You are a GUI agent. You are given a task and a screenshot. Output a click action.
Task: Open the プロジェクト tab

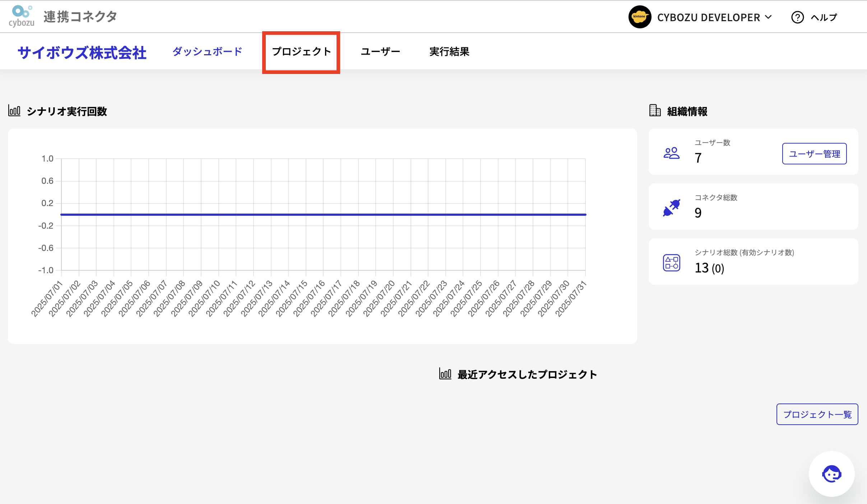coord(302,51)
